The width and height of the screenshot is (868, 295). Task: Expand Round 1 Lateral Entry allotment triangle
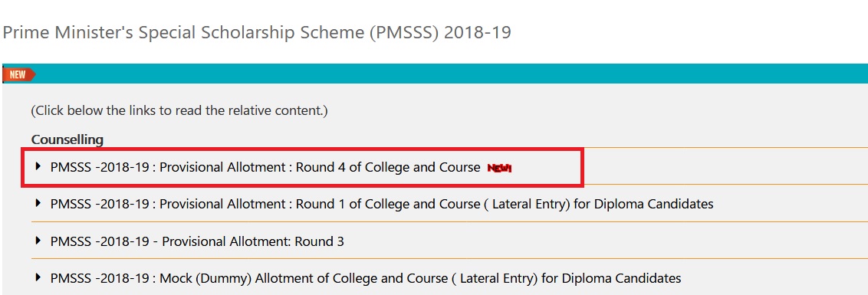point(38,203)
